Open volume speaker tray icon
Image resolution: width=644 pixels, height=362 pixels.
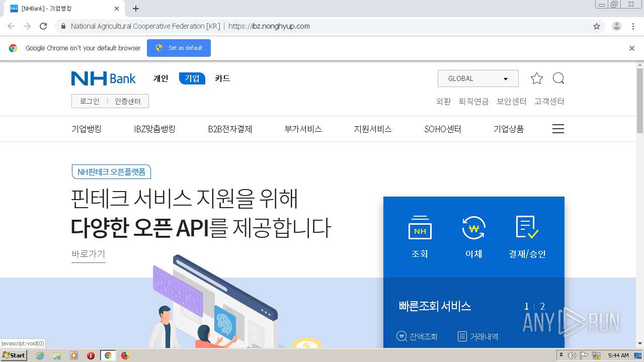click(572, 355)
